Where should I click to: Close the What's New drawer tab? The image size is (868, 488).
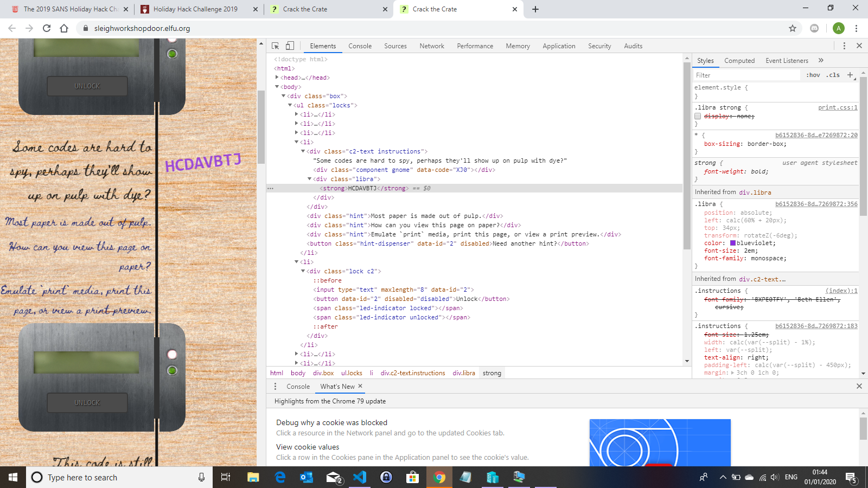[360, 386]
